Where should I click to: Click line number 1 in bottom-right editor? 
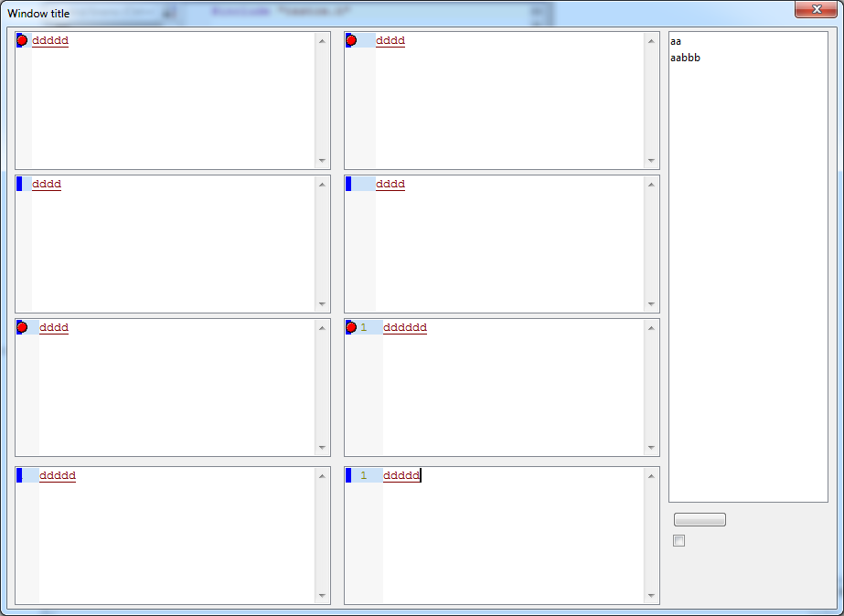click(364, 475)
